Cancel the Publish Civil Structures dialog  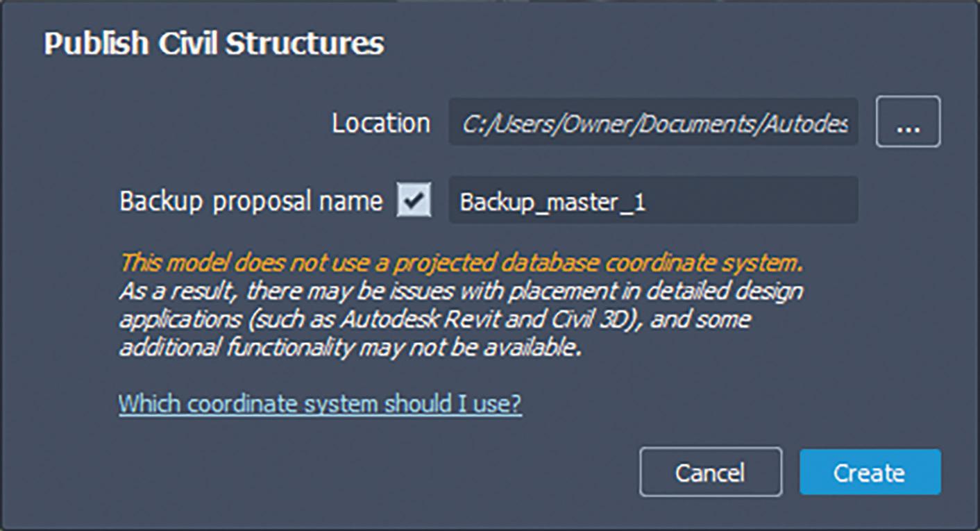pos(711,472)
